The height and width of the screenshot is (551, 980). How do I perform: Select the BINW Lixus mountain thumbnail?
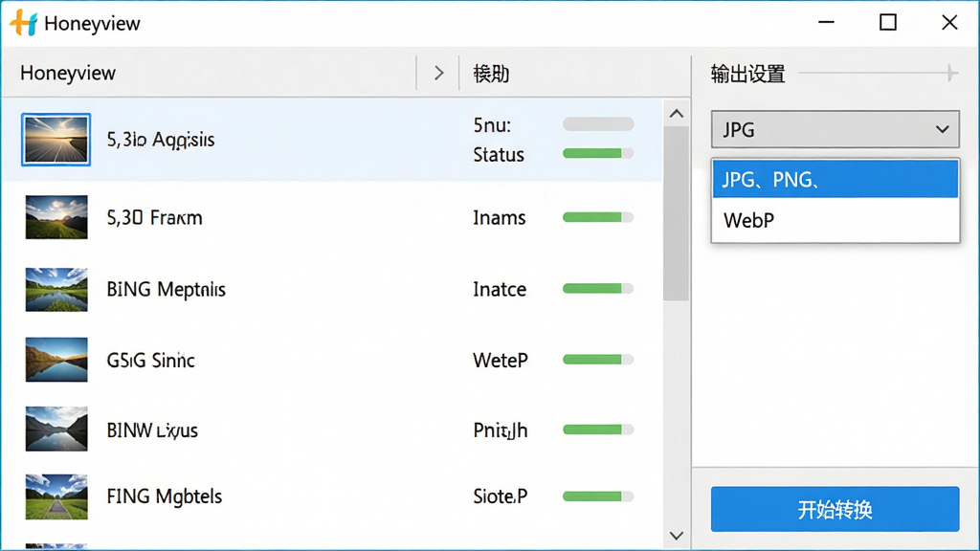56,430
